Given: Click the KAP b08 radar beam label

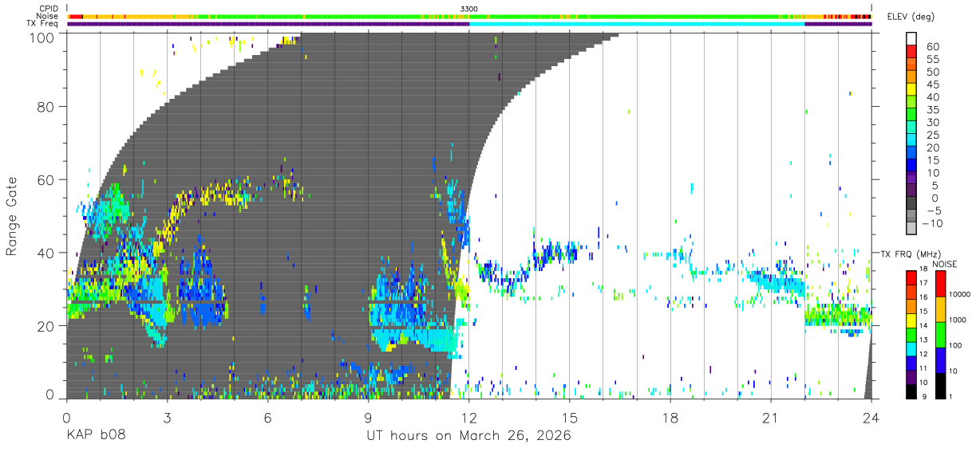Looking at the screenshot, I should pyautogui.click(x=96, y=436).
